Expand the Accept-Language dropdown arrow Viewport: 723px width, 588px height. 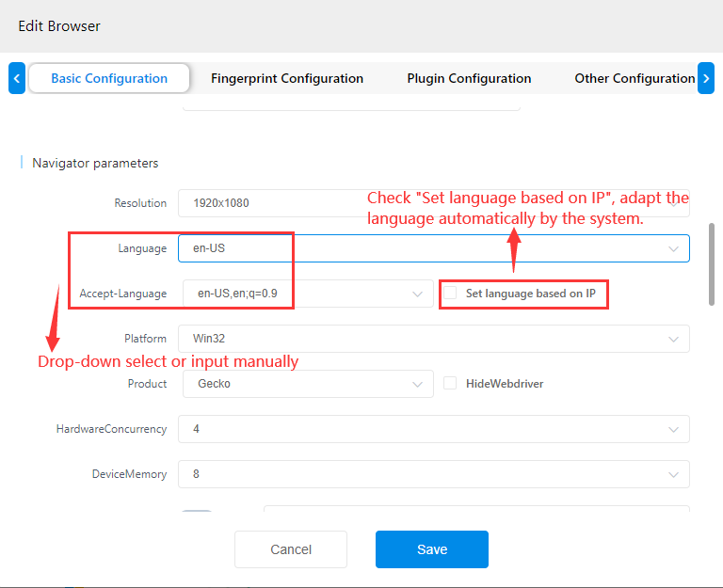417,294
